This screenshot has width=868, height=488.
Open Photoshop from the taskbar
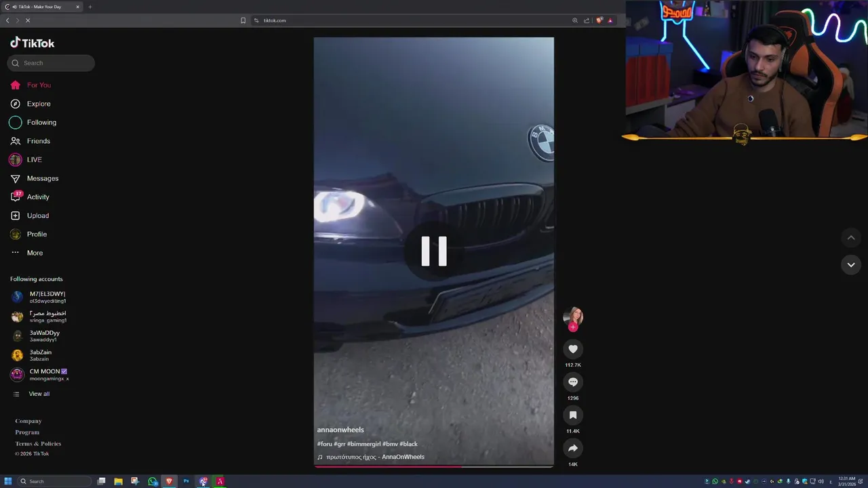point(186,481)
